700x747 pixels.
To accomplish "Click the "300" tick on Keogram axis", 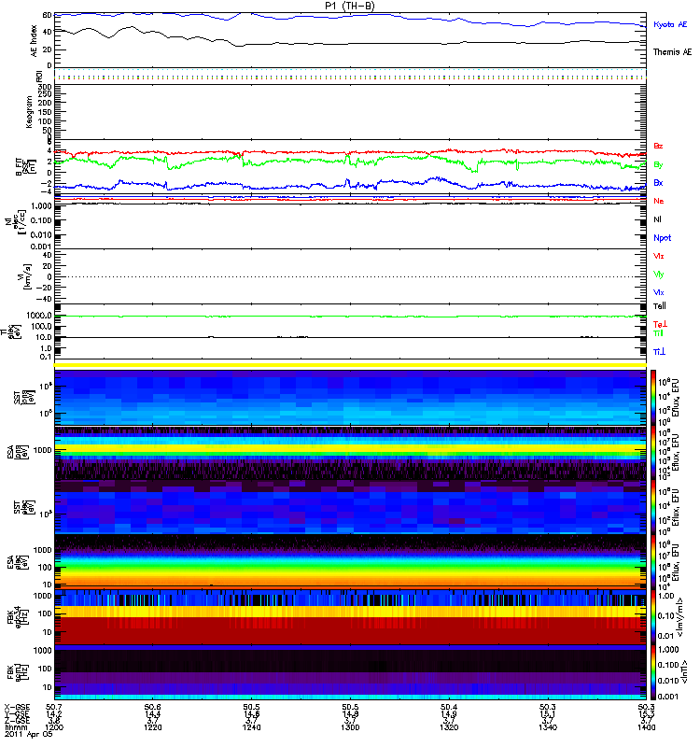I will pos(45,87).
